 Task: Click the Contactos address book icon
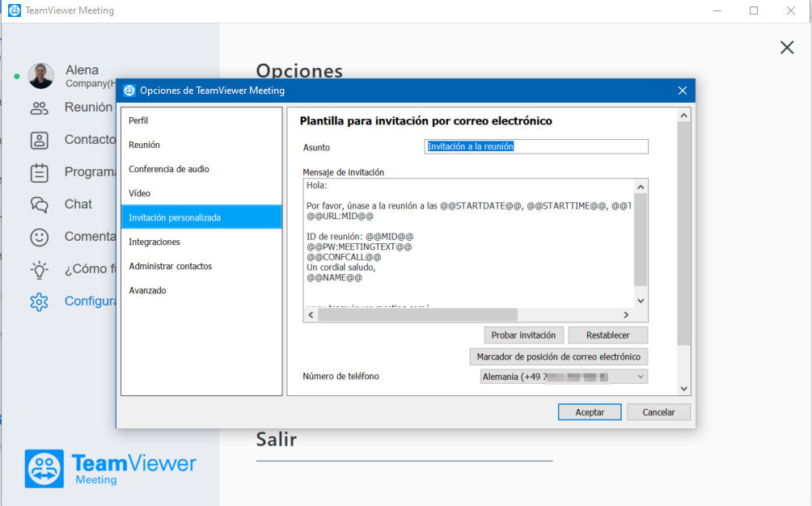click(x=40, y=140)
